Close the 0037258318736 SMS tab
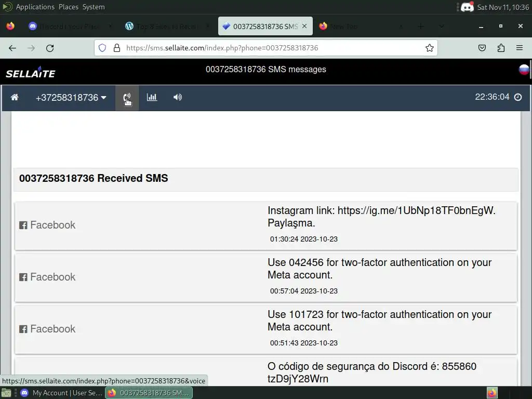 (x=304, y=26)
